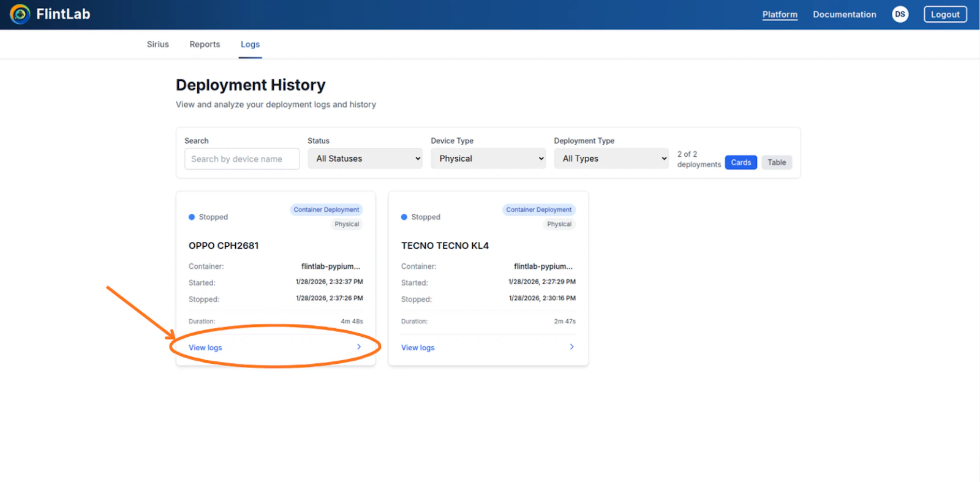Click the Logout button
The image size is (980, 482).
click(945, 14)
